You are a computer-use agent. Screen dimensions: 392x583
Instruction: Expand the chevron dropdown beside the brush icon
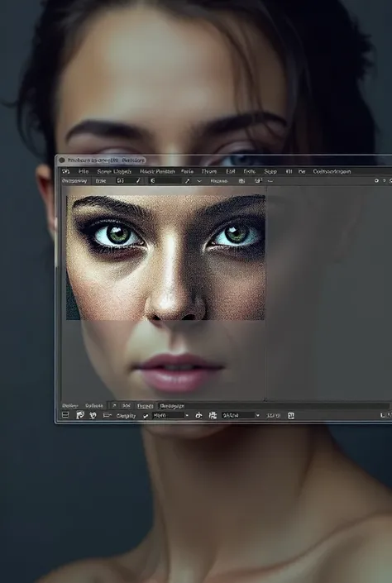click(199, 181)
